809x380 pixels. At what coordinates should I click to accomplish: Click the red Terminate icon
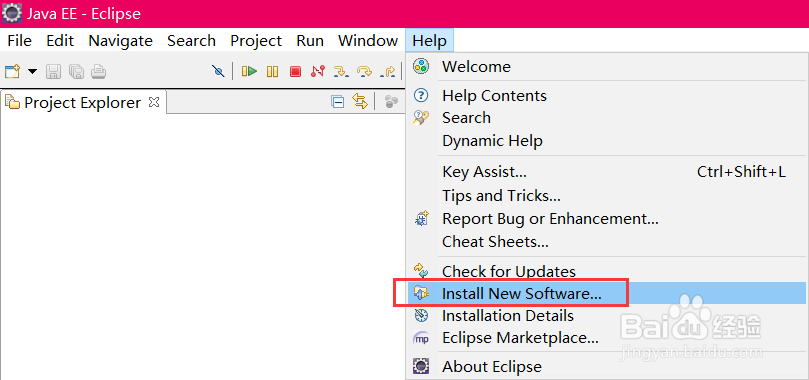295,71
